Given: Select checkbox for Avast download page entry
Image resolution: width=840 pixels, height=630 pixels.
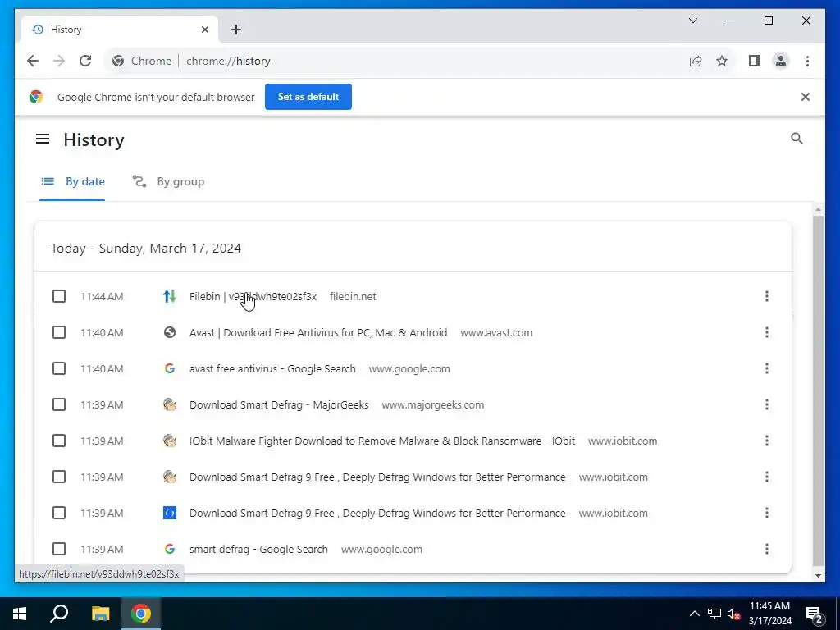Looking at the screenshot, I should pyautogui.click(x=59, y=333).
